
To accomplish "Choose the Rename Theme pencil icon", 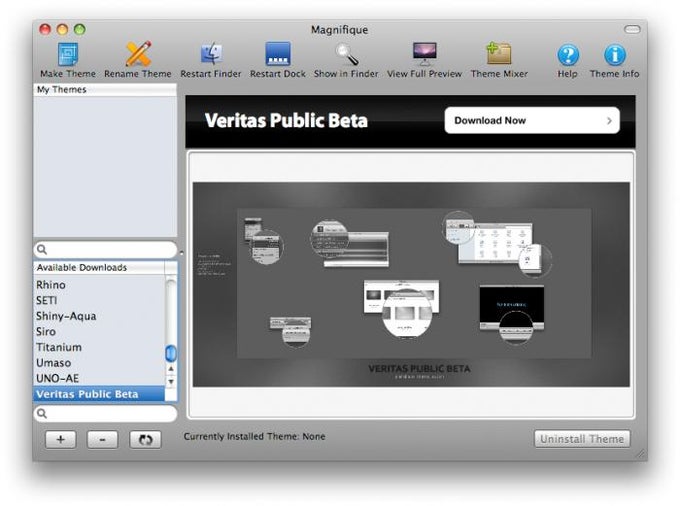I will [138, 54].
